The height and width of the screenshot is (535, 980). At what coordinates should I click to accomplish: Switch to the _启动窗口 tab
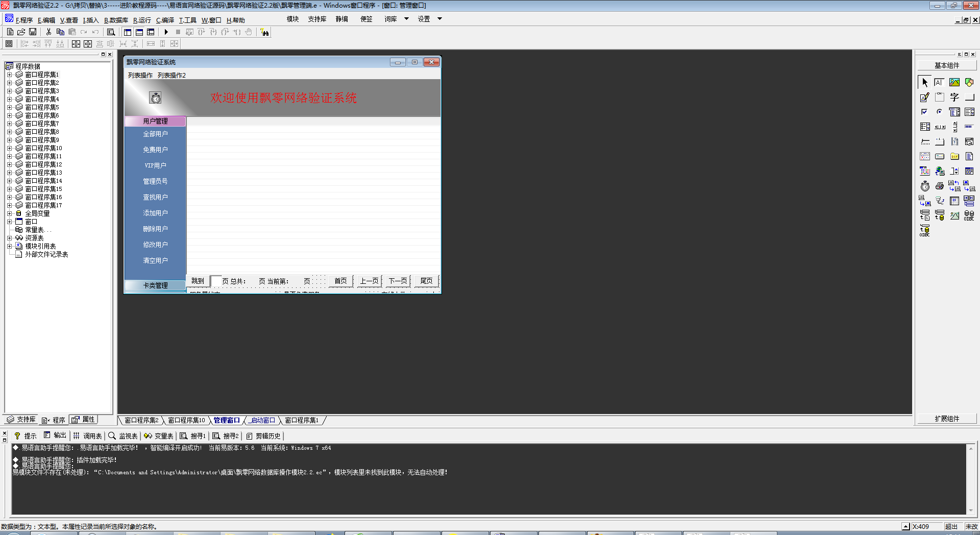(x=262, y=420)
